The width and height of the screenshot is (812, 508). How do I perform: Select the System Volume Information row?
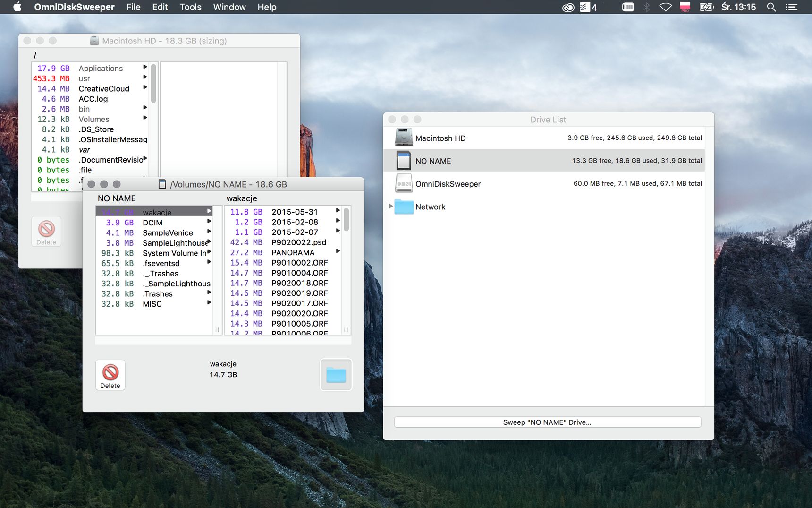pyautogui.click(x=154, y=253)
